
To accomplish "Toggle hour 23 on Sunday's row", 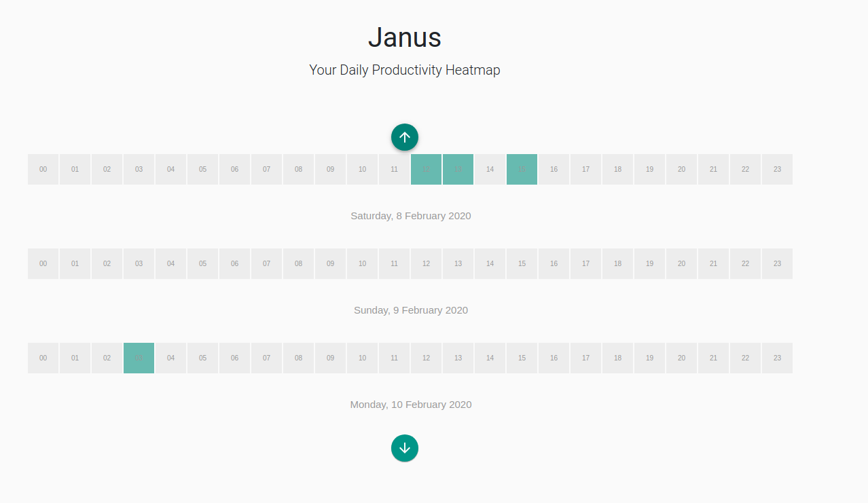I will click(x=777, y=263).
